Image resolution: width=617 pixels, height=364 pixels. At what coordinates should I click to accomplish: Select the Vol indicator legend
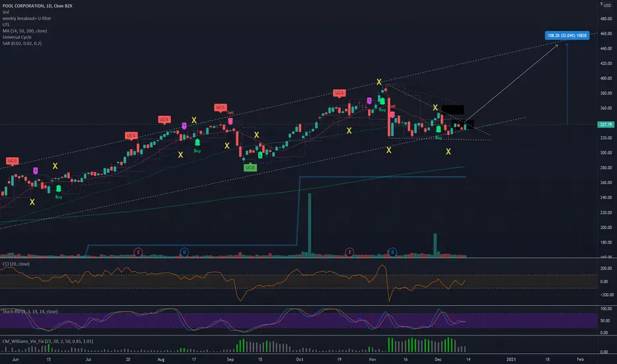[5, 12]
